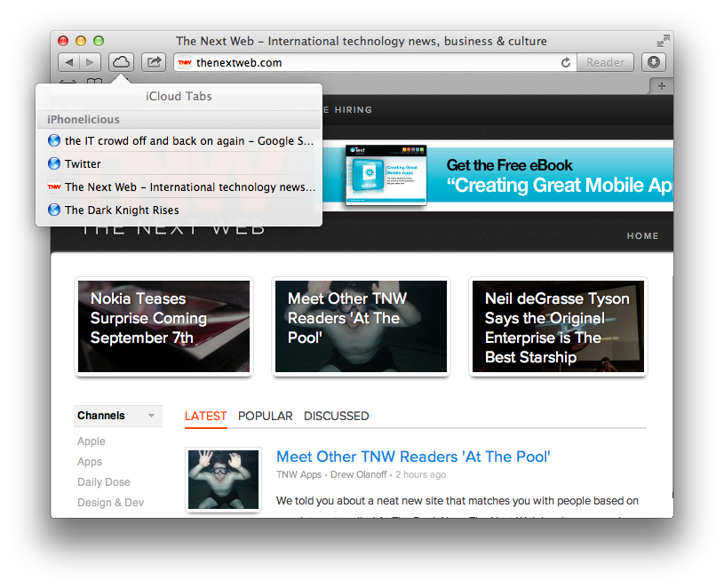Open the Design & Dev channel
Image resolution: width=724 pixels, height=588 pixels.
click(111, 503)
